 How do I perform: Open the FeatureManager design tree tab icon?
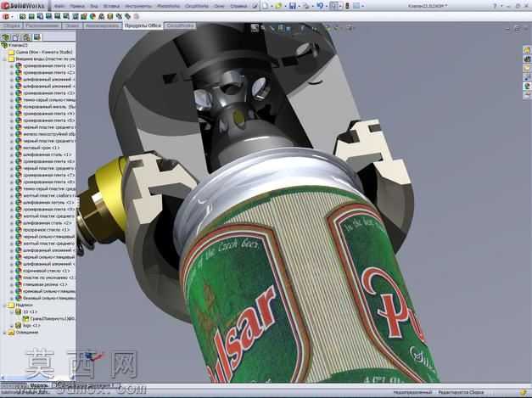tap(5, 37)
